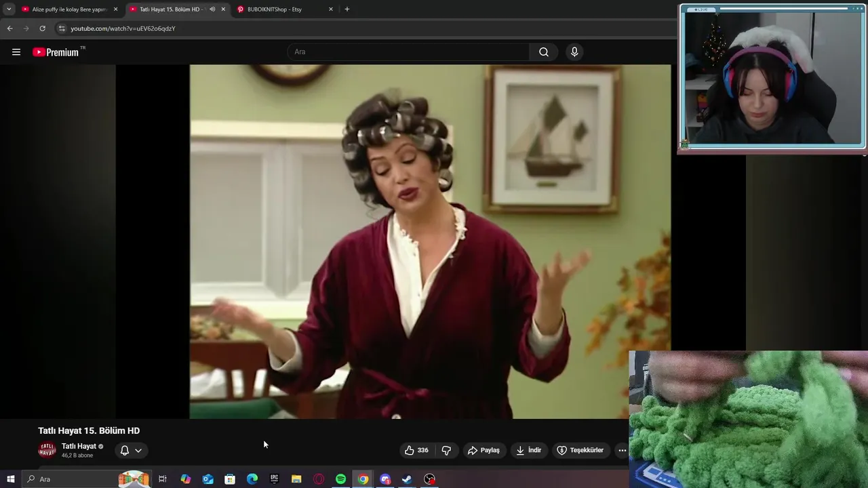Launch Microsoft Edge from taskbar
The height and width of the screenshot is (488, 868).
(x=252, y=479)
